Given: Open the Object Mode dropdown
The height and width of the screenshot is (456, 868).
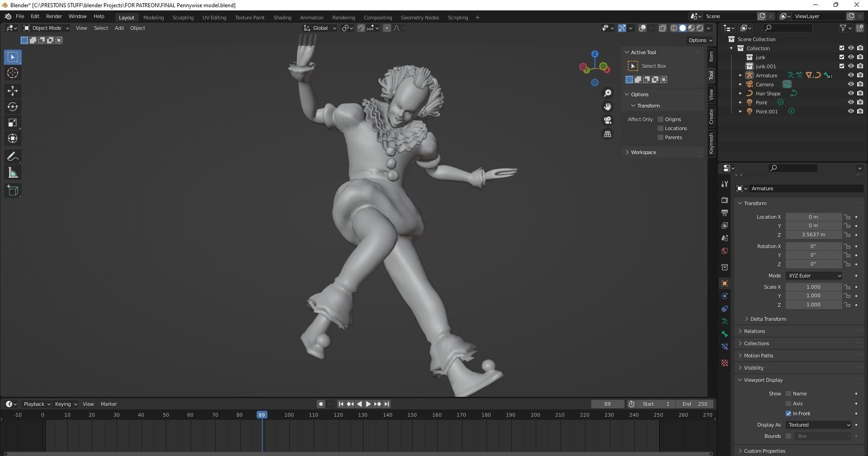Looking at the screenshot, I should pos(46,28).
